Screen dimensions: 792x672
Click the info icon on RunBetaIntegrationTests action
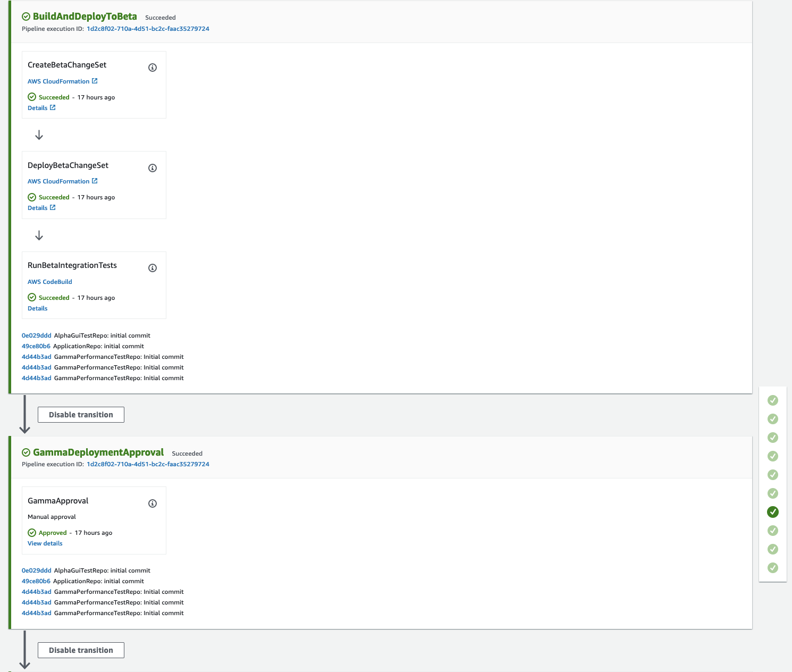[x=153, y=267]
